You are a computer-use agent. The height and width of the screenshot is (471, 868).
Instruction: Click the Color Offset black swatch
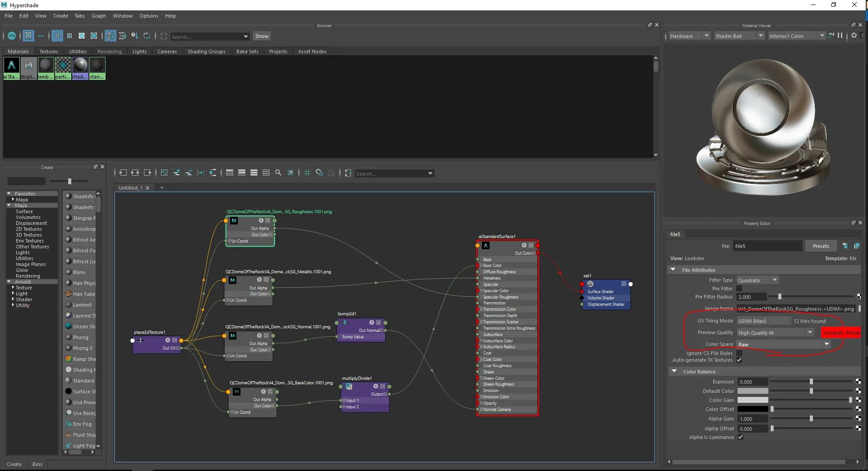(x=753, y=409)
